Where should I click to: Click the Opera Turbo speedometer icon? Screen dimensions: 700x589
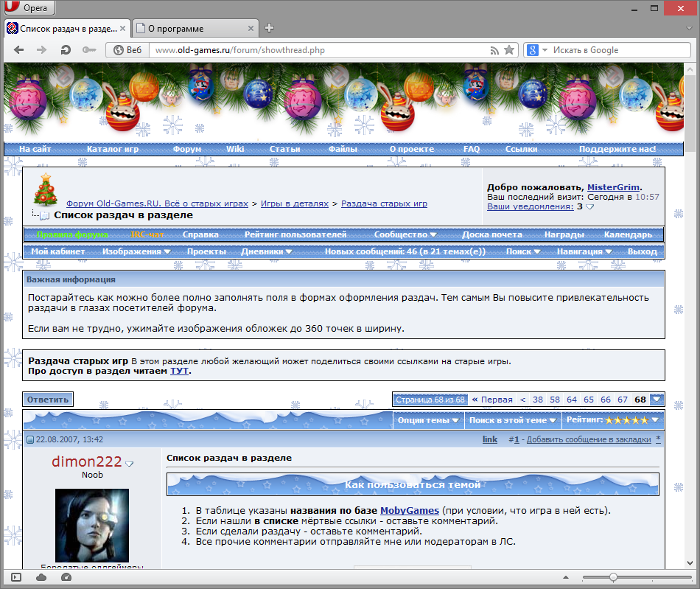pos(66,577)
